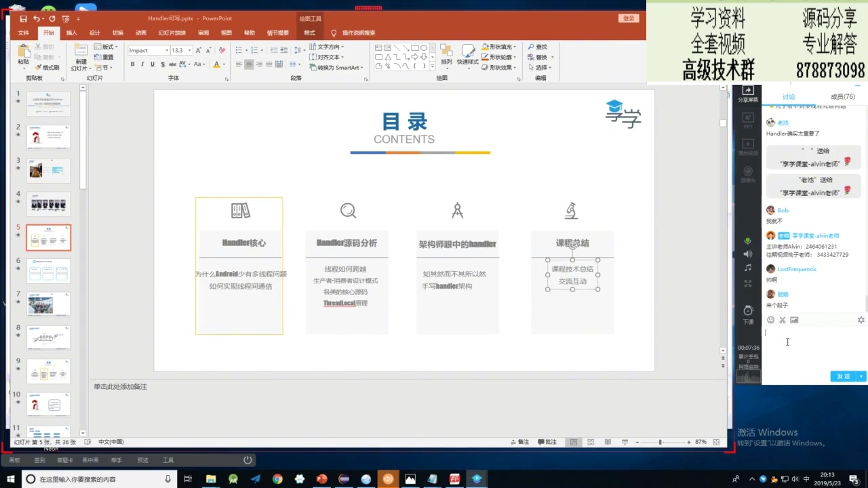The image size is (868, 488).
Task: Fit slide to current window
Action: (x=717, y=442)
